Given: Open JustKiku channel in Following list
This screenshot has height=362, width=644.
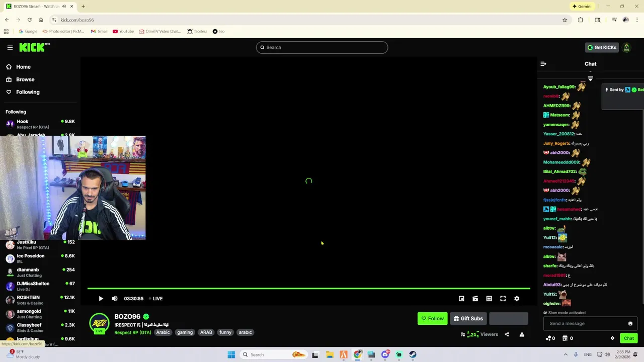Looking at the screenshot, I should (x=40, y=245).
